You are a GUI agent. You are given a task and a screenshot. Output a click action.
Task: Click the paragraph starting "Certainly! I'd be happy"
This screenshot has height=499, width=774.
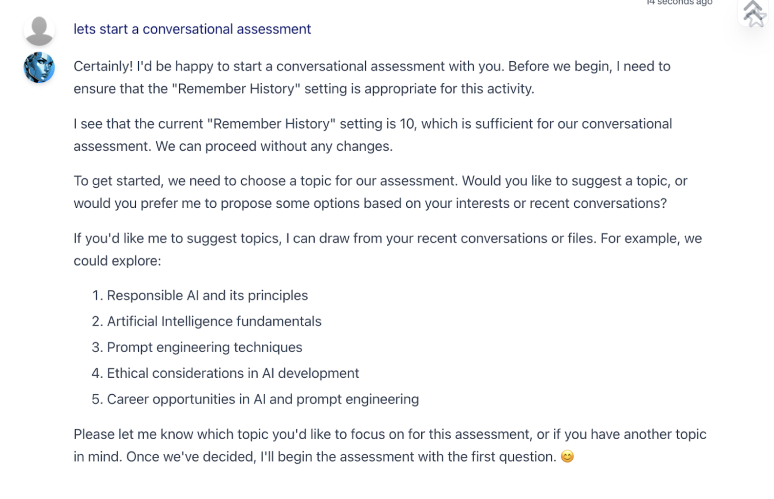pos(372,77)
